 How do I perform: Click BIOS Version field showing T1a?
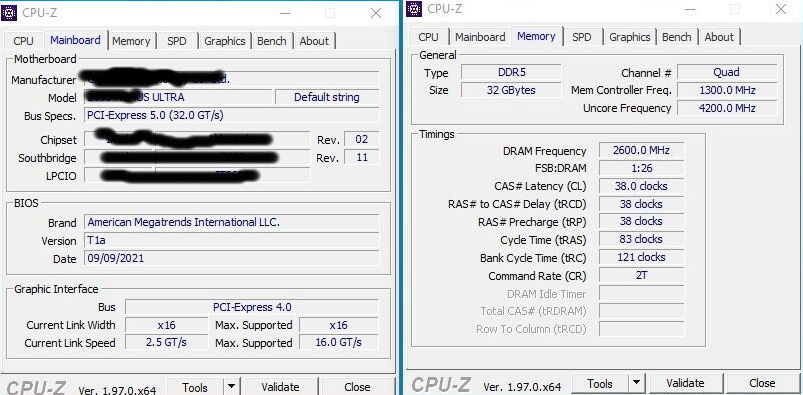[231, 241]
